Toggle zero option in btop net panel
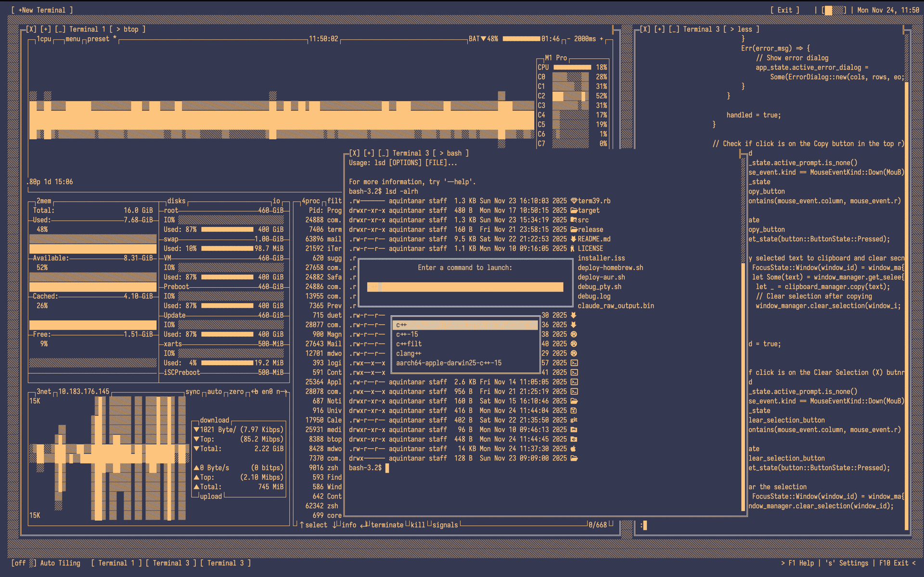 click(236, 392)
